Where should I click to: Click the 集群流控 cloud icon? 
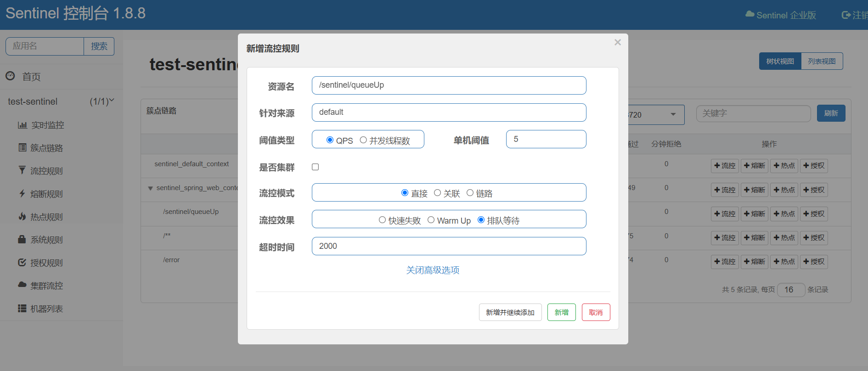tap(22, 285)
